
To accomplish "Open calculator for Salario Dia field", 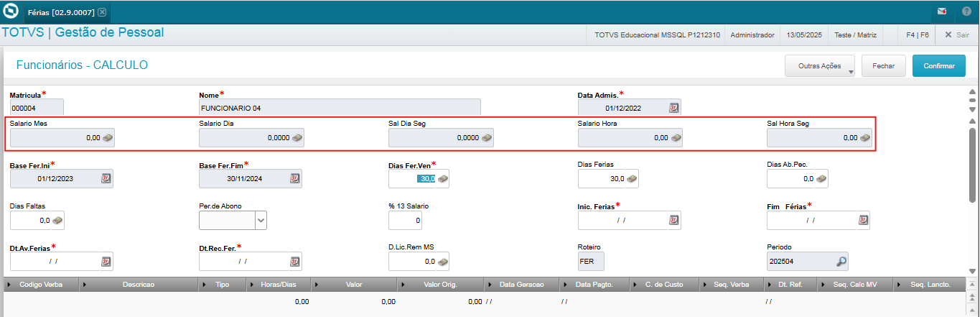I will [297, 137].
